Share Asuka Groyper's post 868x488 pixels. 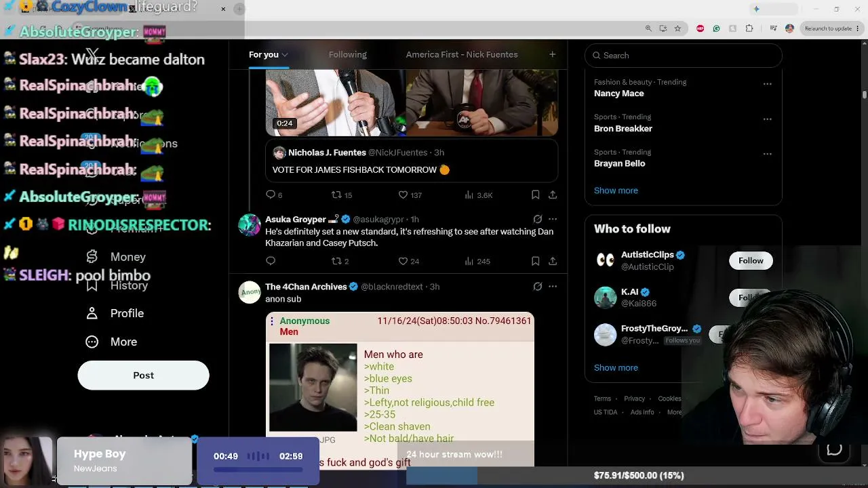[x=553, y=261]
